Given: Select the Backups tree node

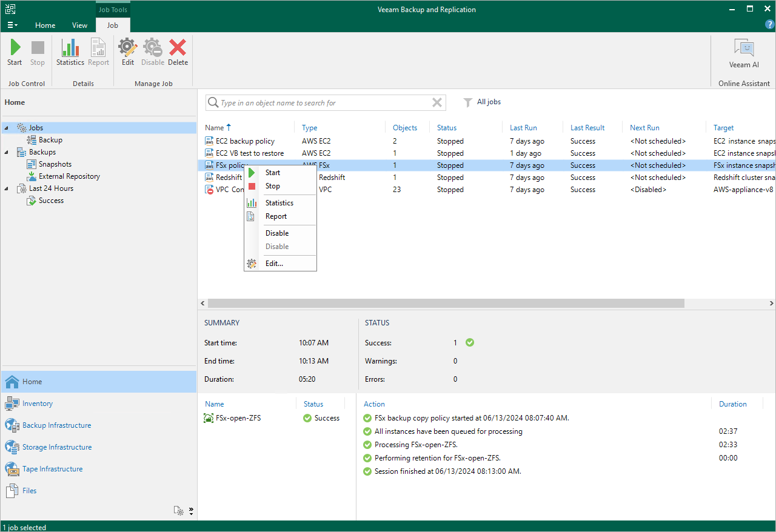Looking at the screenshot, I should click(x=42, y=152).
